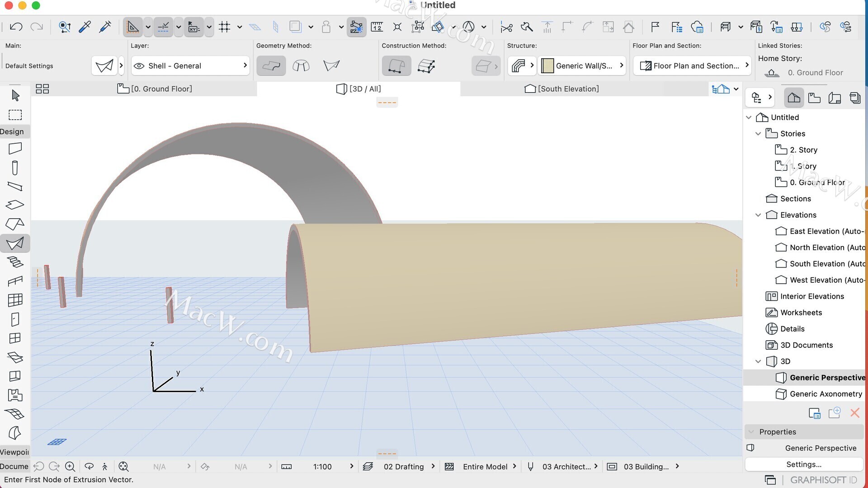Screen dimensions: 868x488
Task: Select the Shell tool in toolbox
Action: (x=15, y=243)
